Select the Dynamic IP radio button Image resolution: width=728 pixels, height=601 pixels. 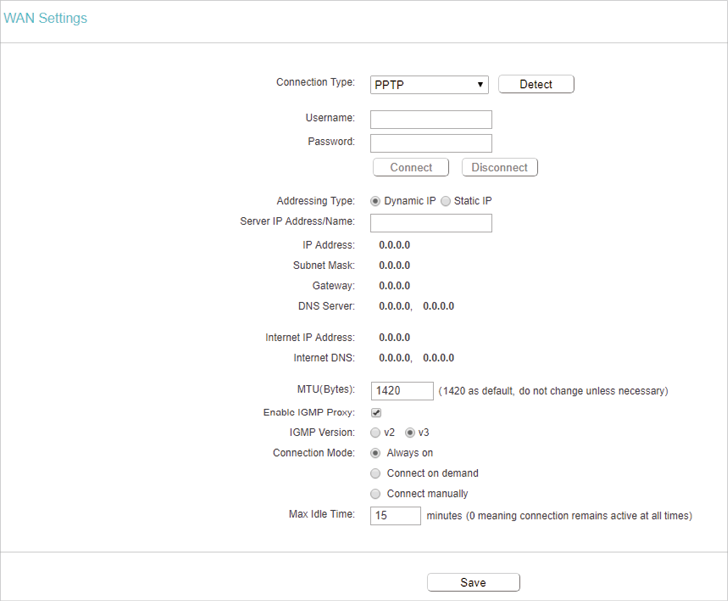pyautogui.click(x=375, y=201)
